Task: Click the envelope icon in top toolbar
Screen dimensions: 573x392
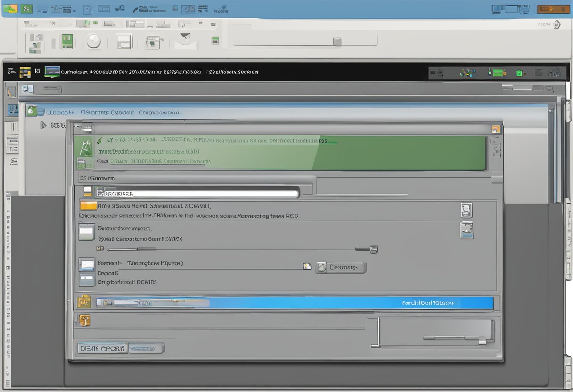Action: tap(186, 41)
